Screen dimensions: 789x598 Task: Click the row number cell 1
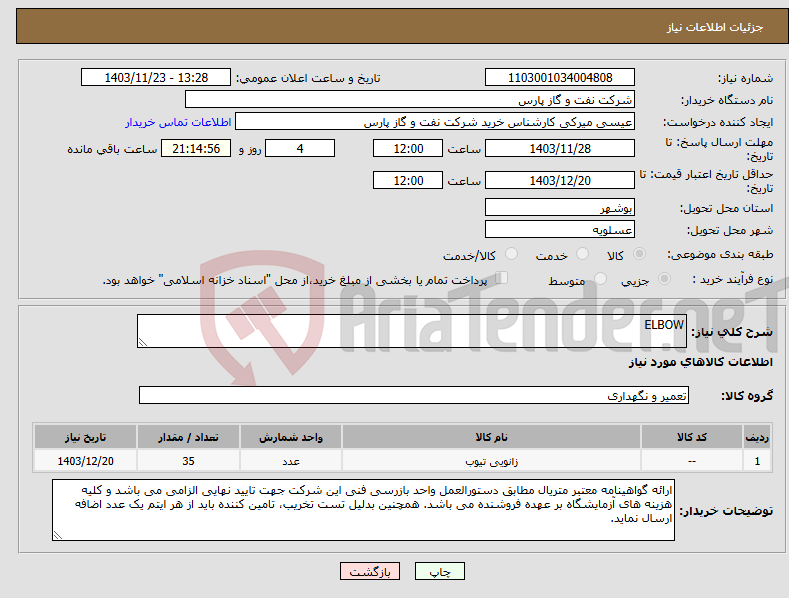757,461
